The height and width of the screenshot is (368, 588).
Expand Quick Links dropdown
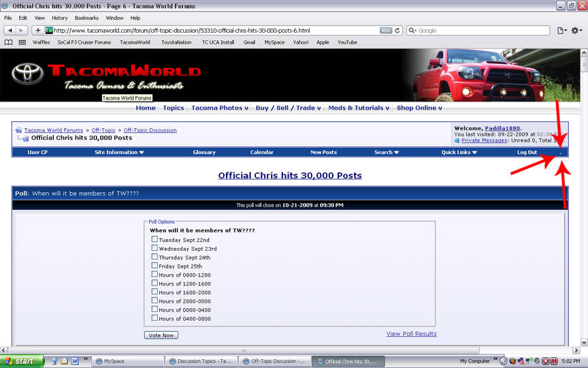click(459, 152)
